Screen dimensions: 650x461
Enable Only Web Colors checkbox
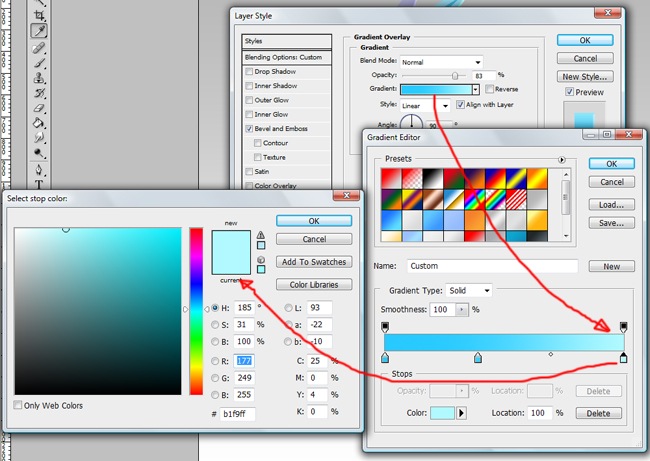pyautogui.click(x=19, y=406)
